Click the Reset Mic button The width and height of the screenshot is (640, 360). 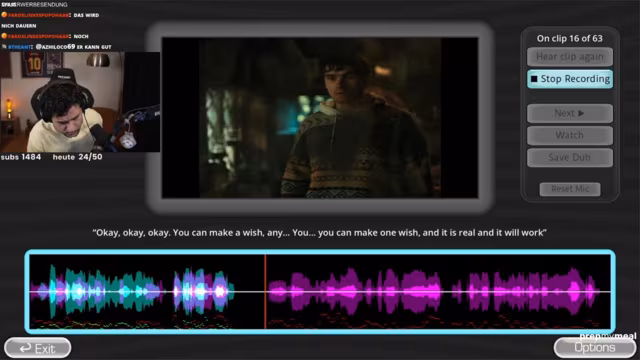coord(570,189)
